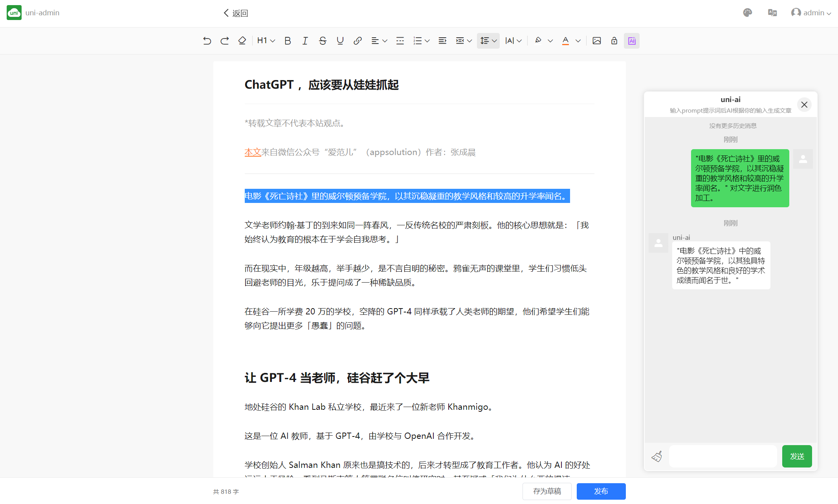Click the admin profile avatar icon
Viewport: 838px width, 504px height.
click(x=796, y=13)
